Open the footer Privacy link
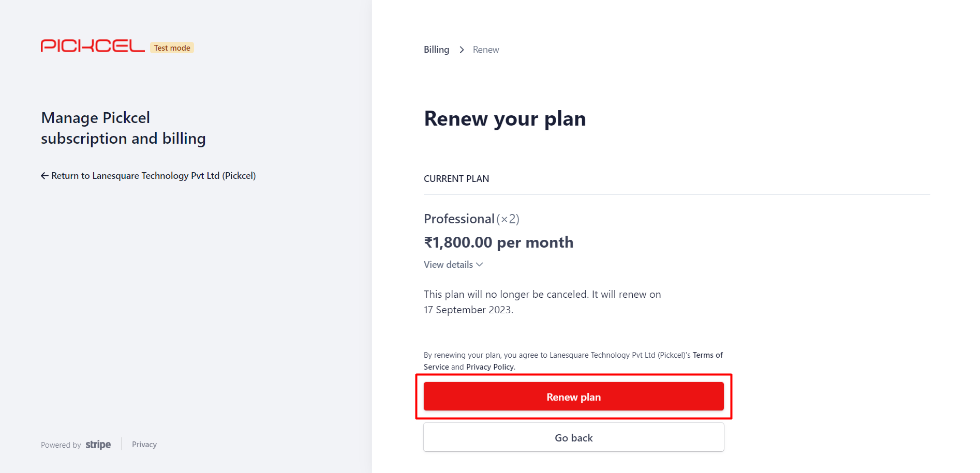 [144, 445]
